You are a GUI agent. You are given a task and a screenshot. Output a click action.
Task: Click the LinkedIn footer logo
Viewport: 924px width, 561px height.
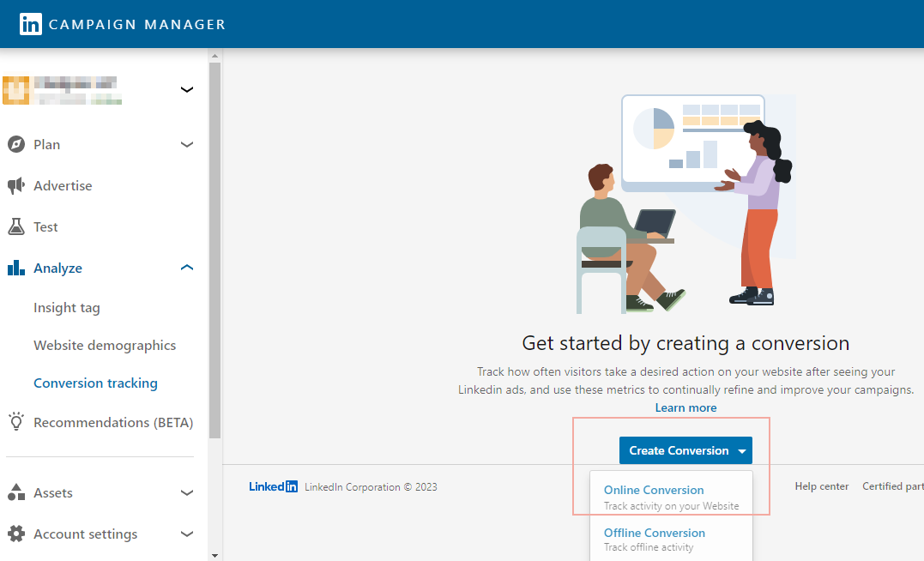pos(273,486)
